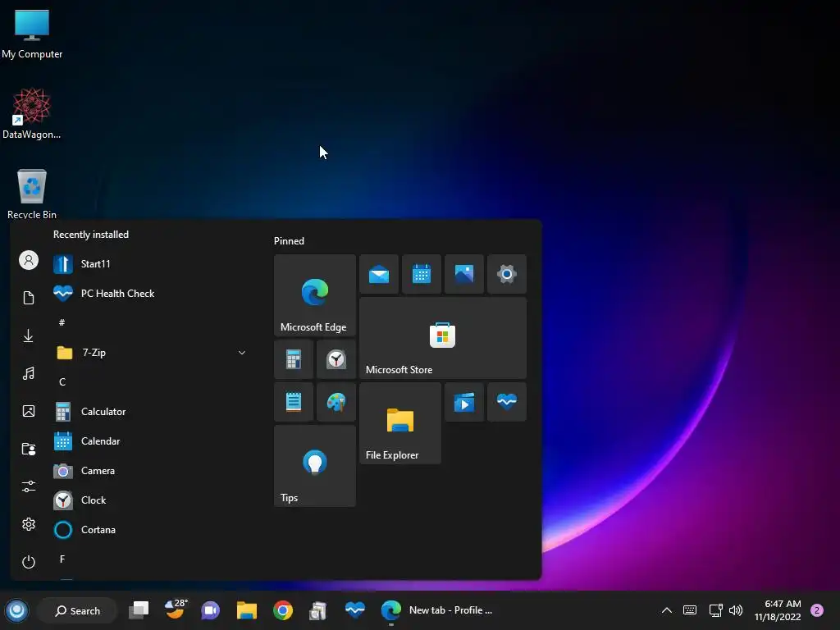Expand the 7-Zip folder chevron

[242, 353]
